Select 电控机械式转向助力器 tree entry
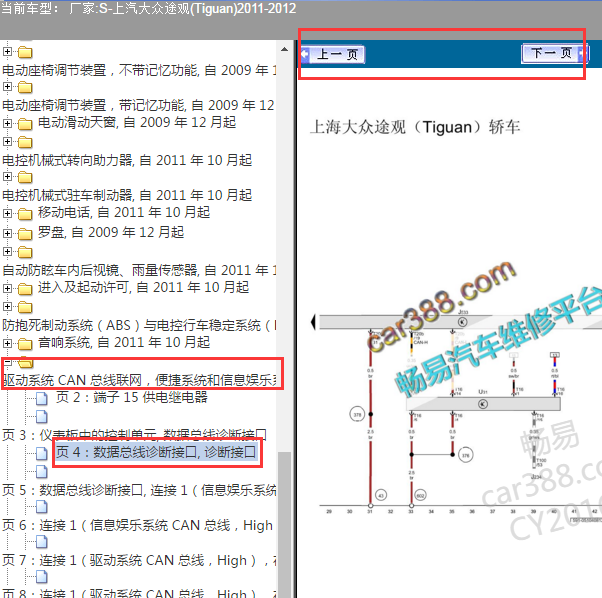602x598 pixels. [x=127, y=160]
